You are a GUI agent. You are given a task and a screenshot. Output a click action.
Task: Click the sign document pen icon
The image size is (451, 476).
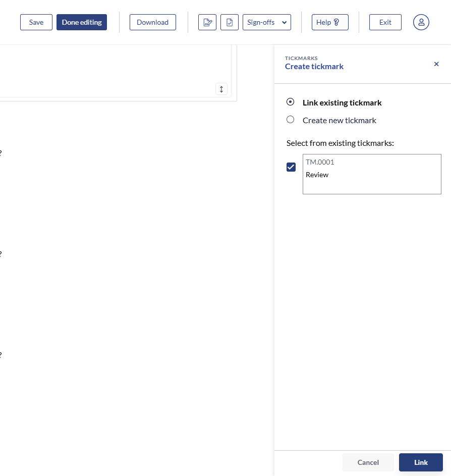coord(207,22)
